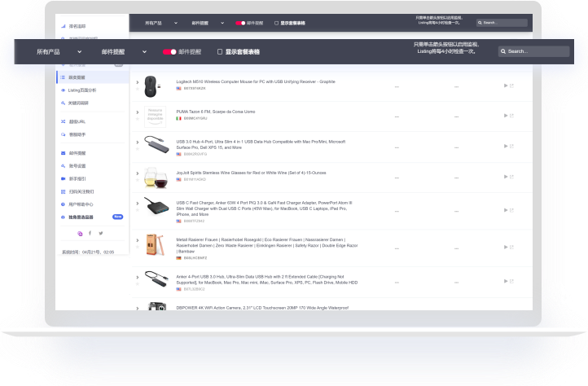Open Metall Rasierer row external link icon

511,248
